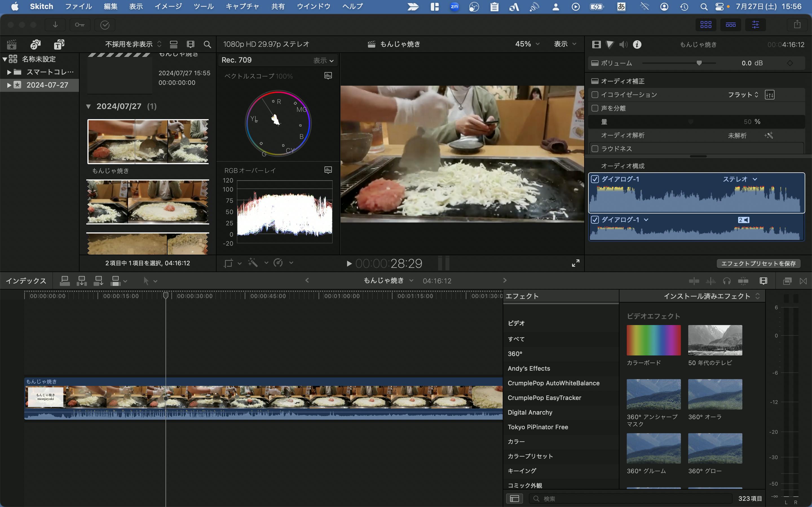The width and height of the screenshot is (812, 507).
Task: Open the keyword editor key icon
Action: (x=80, y=25)
